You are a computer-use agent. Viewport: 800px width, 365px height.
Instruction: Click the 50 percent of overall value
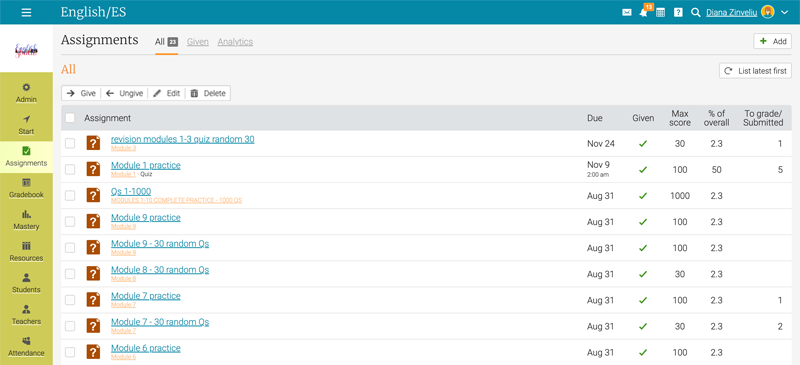tap(717, 170)
